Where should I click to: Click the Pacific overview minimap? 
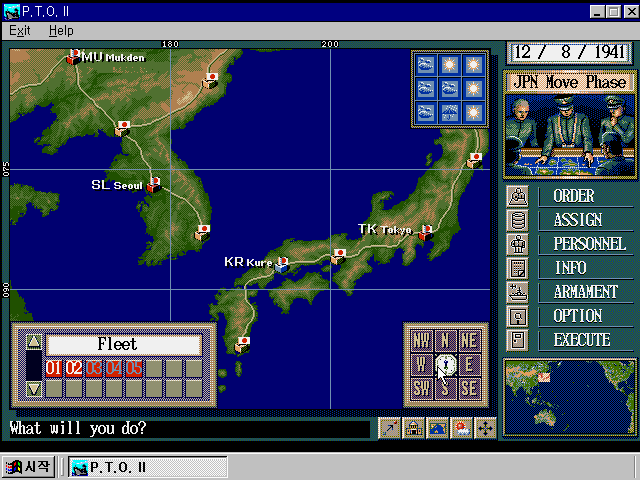(570, 398)
